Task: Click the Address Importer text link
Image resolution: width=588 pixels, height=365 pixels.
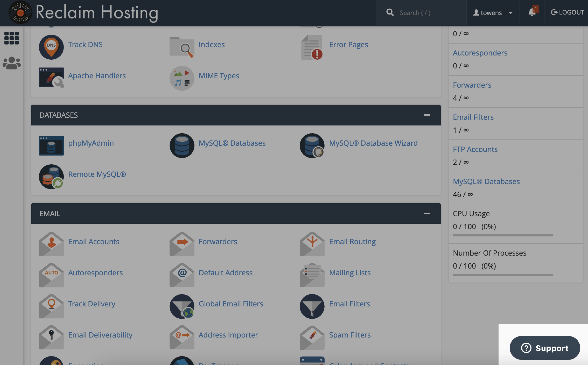Action: pyautogui.click(x=228, y=335)
